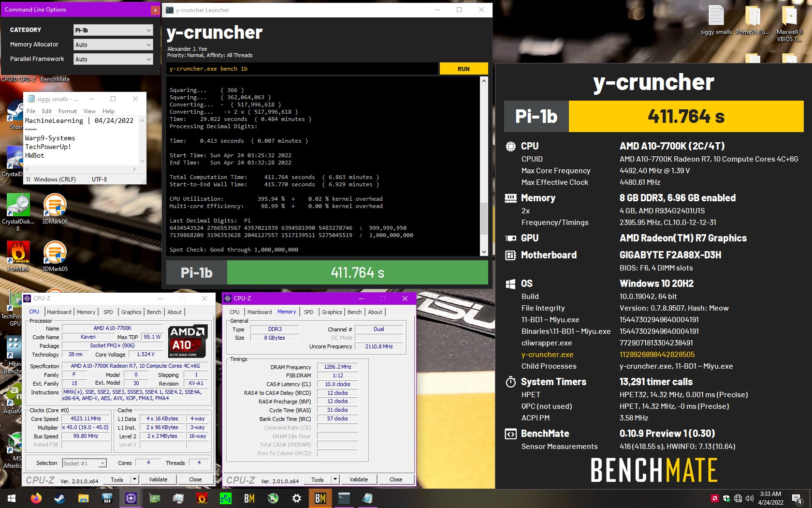The image size is (812, 508).
Task: Open the 3DMark06 desktop shortcut
Action: [55, 209]
